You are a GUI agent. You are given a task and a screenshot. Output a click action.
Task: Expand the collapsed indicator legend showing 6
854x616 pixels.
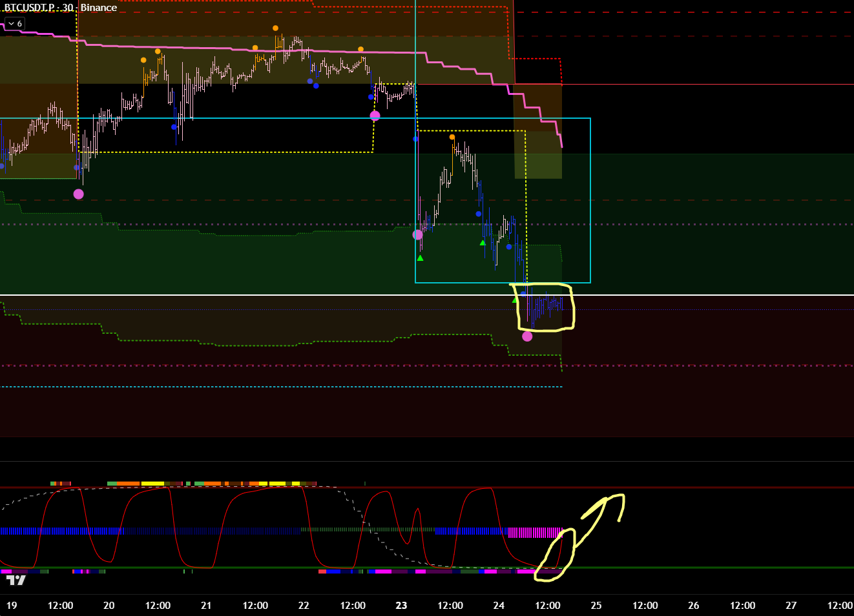[x=14, y=24]
